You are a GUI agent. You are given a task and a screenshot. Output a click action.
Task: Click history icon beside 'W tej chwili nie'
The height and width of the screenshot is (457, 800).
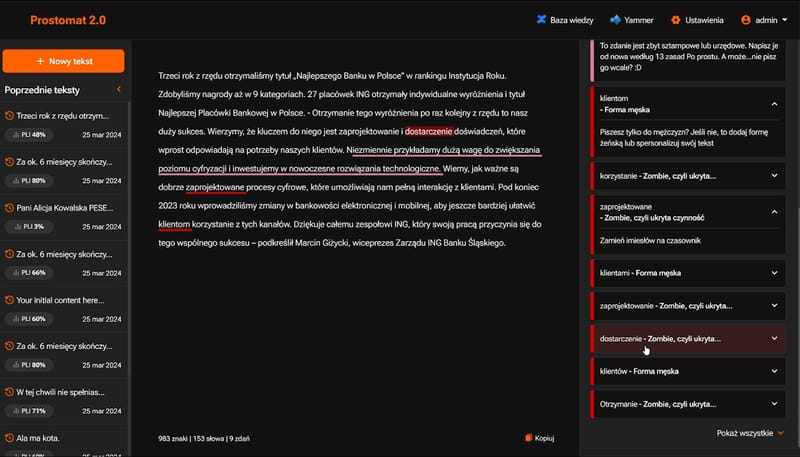pos(9,392)
